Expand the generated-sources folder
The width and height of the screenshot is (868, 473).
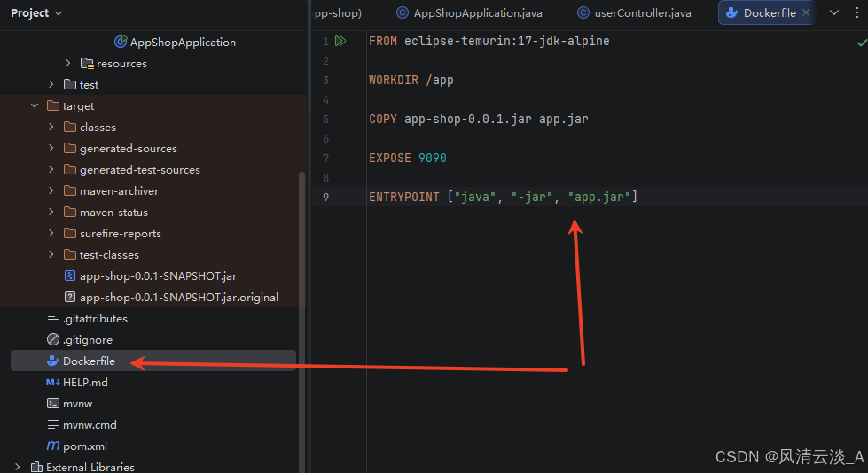pos(51,148)
